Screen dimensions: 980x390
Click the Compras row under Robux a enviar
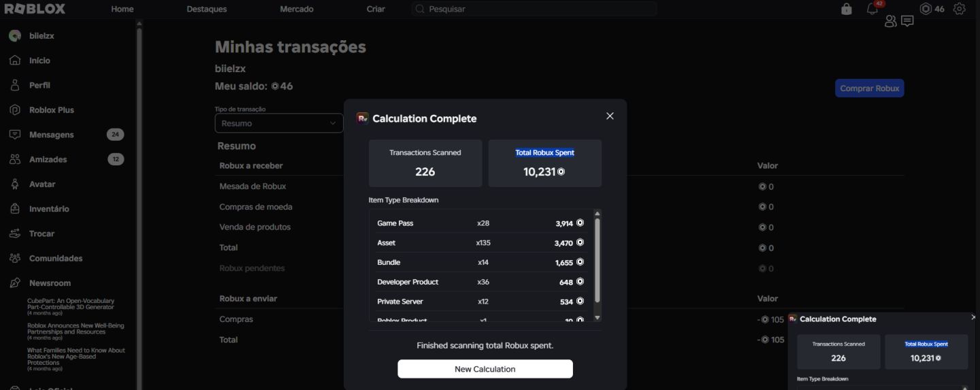559,319
